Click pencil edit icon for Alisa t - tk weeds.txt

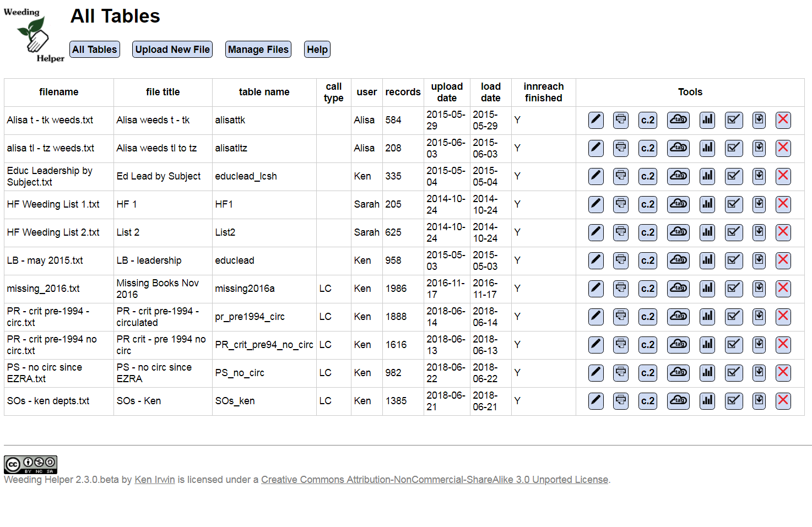pyautogui.click(x=596, y=120)
